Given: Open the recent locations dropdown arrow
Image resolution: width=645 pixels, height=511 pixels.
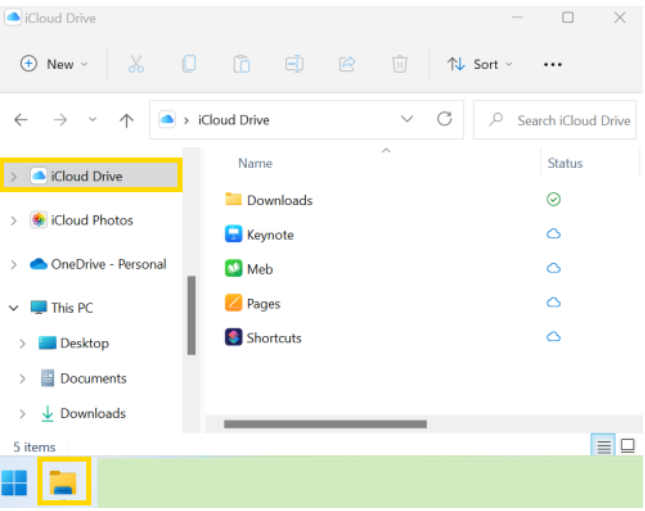Looking at the screenshot, I should click(93, 120).
